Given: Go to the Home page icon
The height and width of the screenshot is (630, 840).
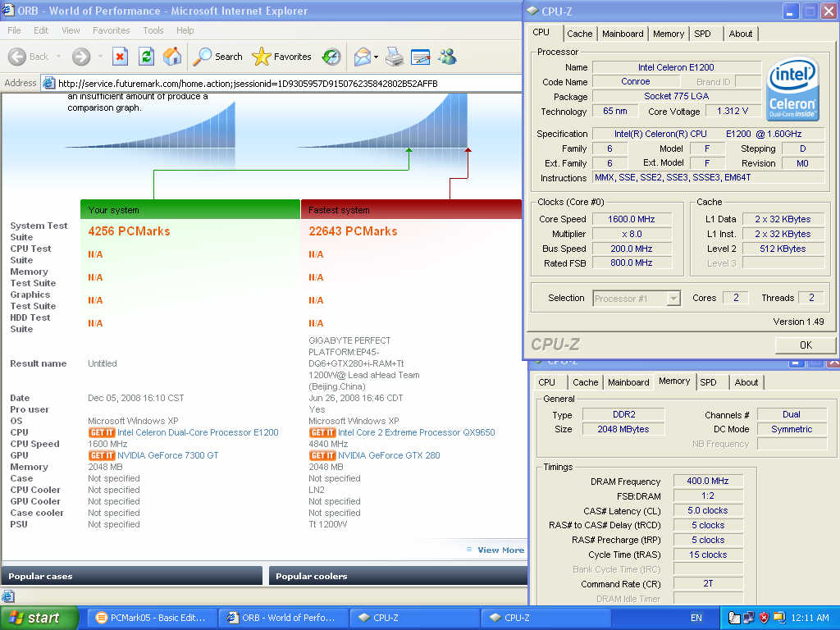Looking at the screenshot, I should (x=172, y=57).
